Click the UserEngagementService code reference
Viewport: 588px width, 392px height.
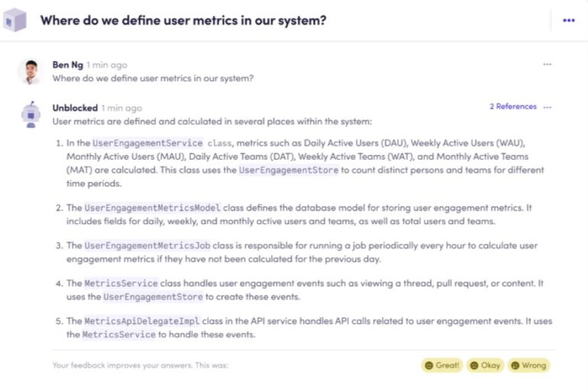147,143
